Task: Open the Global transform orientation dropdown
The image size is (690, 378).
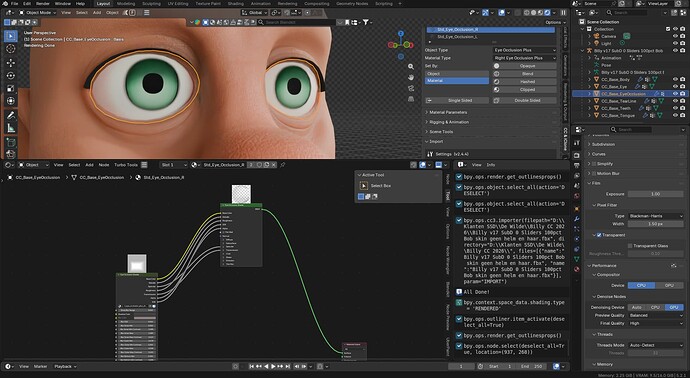Action: click(254, 13)
